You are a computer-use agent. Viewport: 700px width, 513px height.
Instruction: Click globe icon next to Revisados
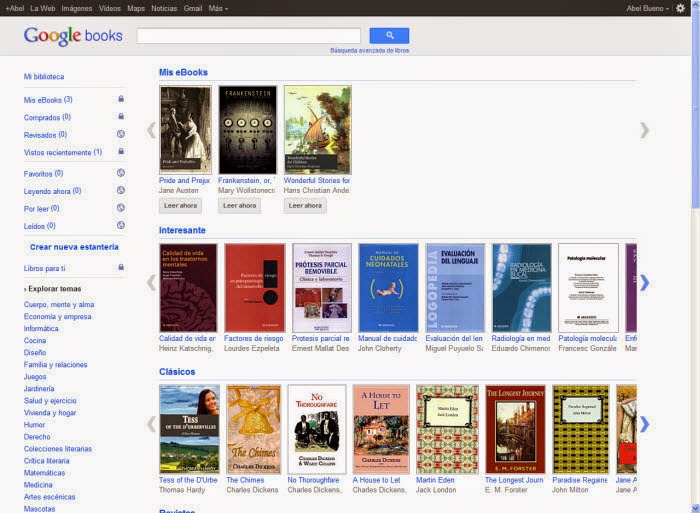tap(121, 134)
